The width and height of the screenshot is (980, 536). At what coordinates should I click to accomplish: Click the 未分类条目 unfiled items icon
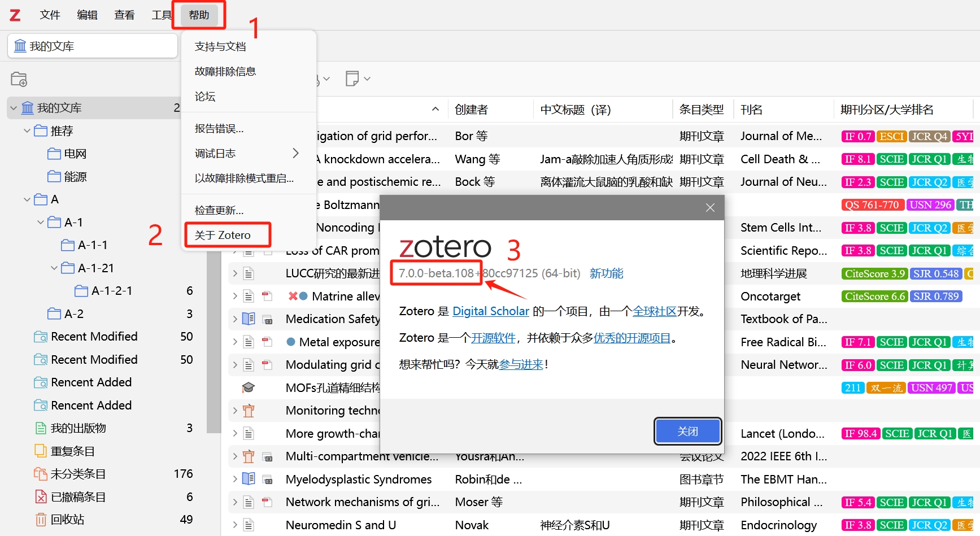click(x=40, y=473)
